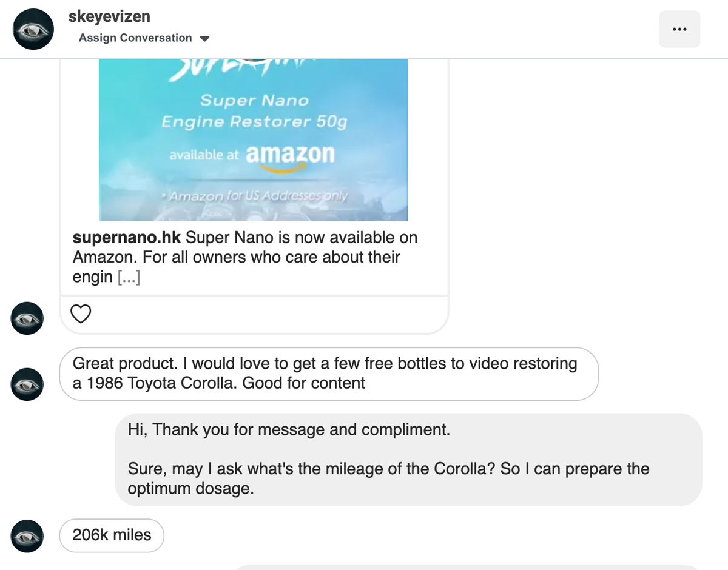728x570 pixels.
Task: Select the '206k miles' message bubble
Action: 111,535
